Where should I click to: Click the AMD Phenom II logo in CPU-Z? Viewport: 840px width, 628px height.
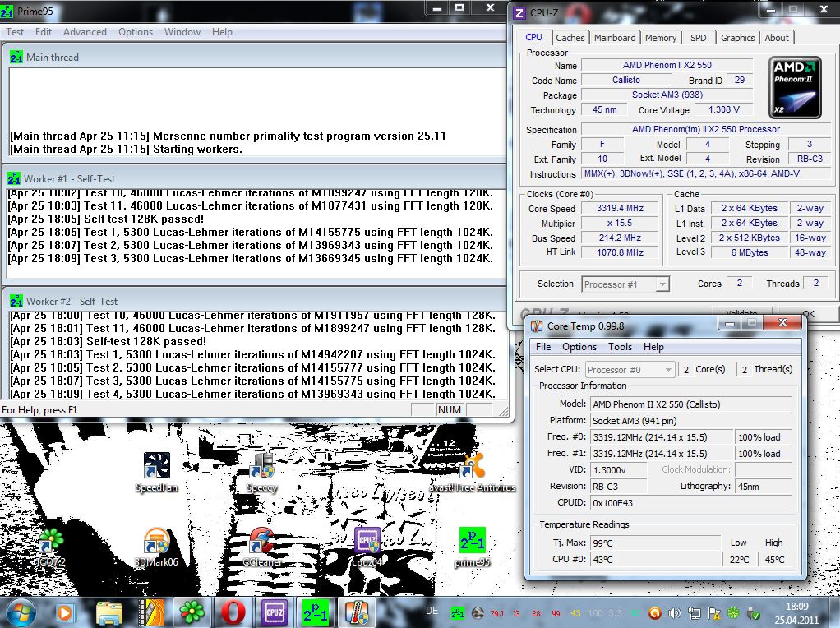click(x=795, y=87)
